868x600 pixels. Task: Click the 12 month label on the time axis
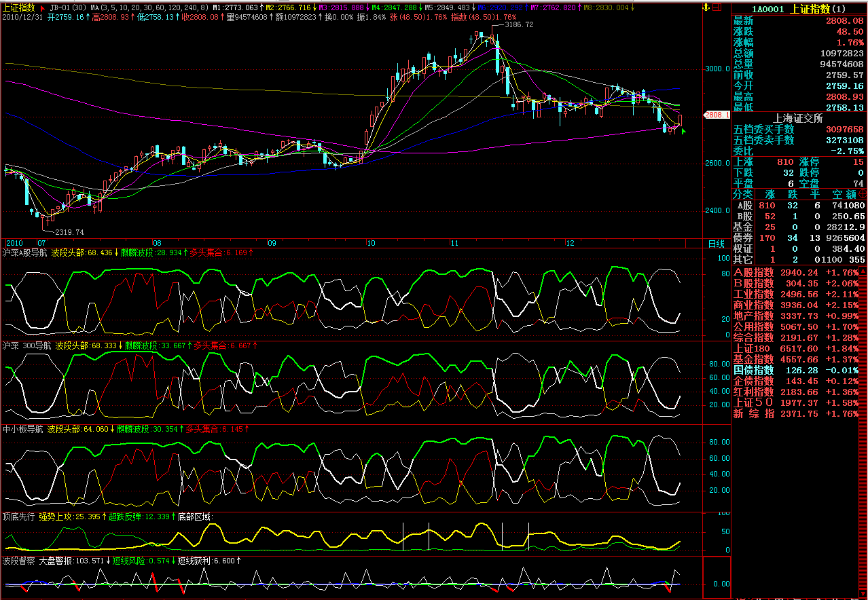click(x=571, y=242)
